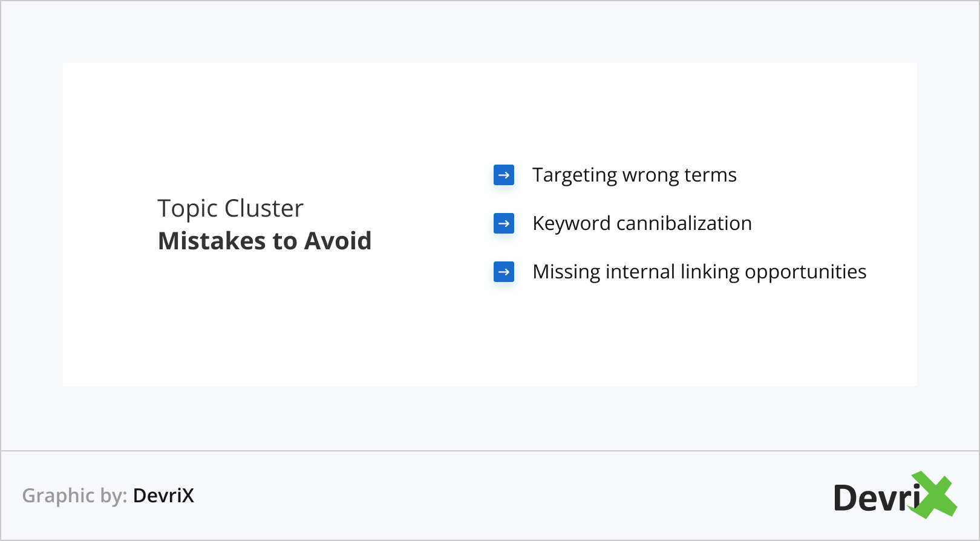Click the bold "Mistakes to Avoid" heading

[x=264, y=241]
